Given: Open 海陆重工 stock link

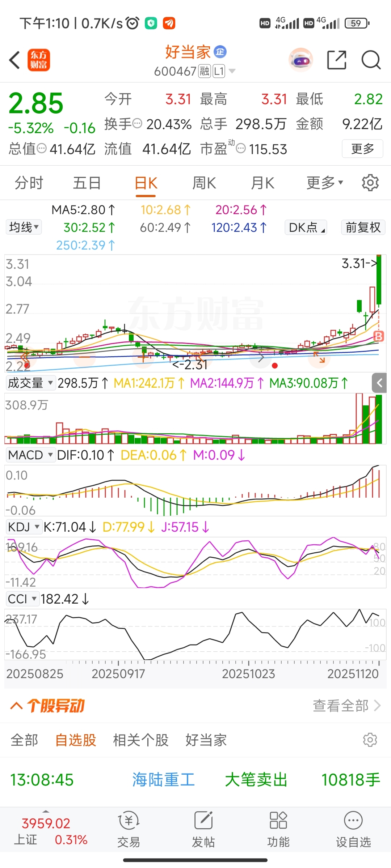Looking at the screenshot, I should (163, 780).
